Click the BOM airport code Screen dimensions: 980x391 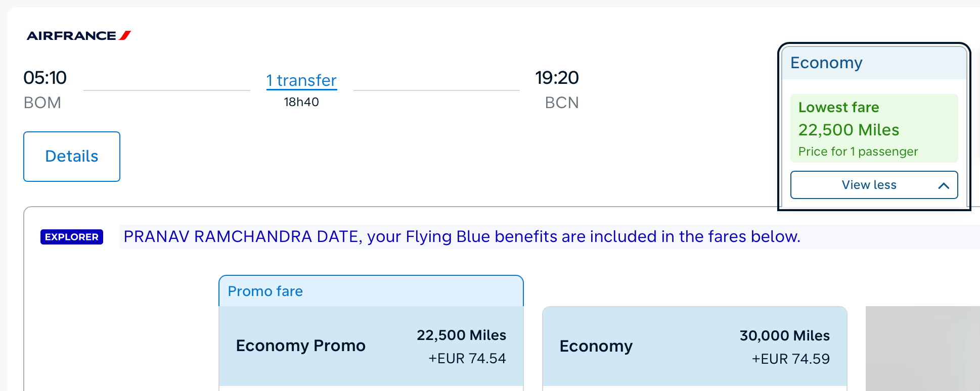coord(42,103)
